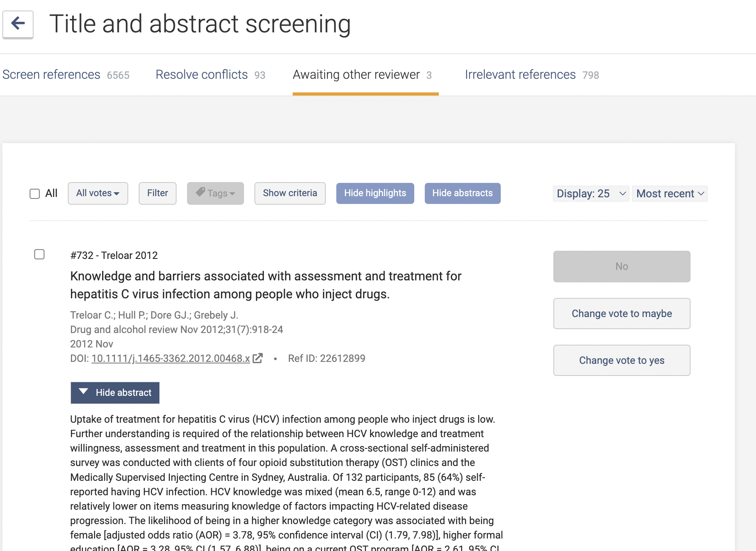
Task: Toggle Hide highlights button
Action: click(375, 193)
